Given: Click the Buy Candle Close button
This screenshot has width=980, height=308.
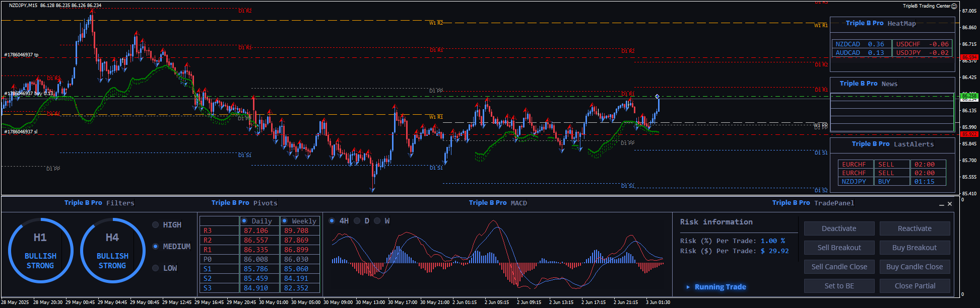Looking at the screenshot, I should click(914, 267).
